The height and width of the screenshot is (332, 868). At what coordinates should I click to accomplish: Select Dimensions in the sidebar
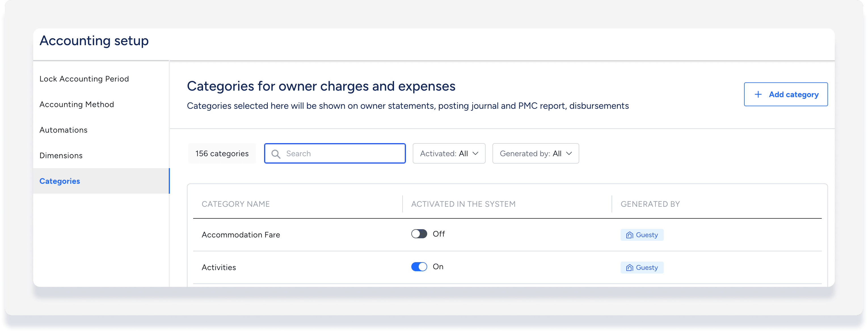[61, 156]
